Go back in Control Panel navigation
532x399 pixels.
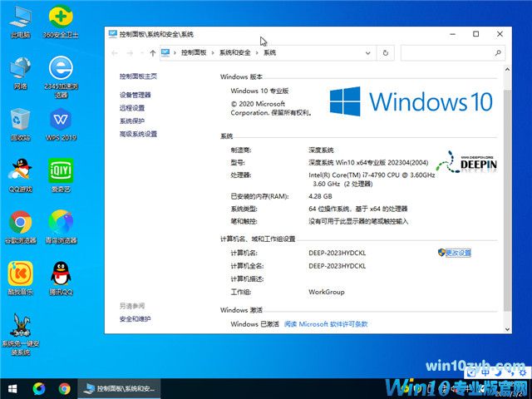coord(115,53)
